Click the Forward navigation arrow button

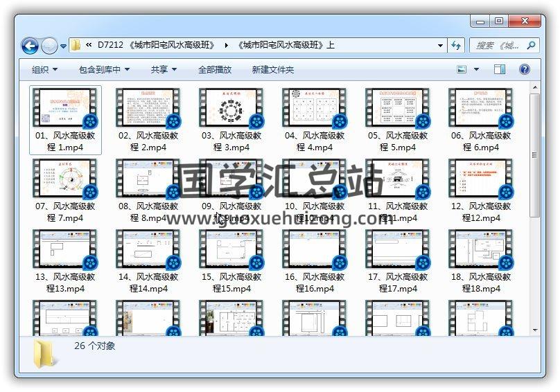(49, 46)
